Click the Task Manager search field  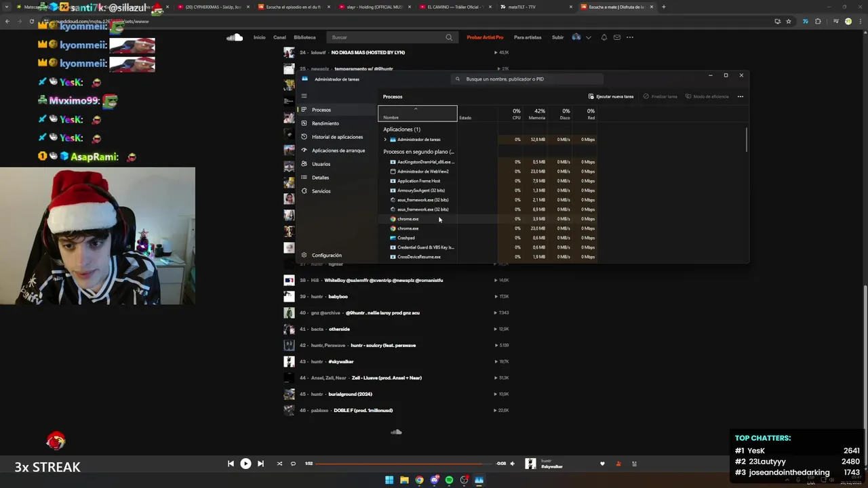coord(527,79)
